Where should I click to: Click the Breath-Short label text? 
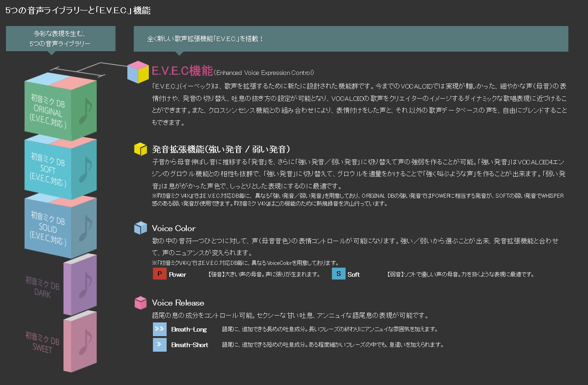(x=189, y=345)
